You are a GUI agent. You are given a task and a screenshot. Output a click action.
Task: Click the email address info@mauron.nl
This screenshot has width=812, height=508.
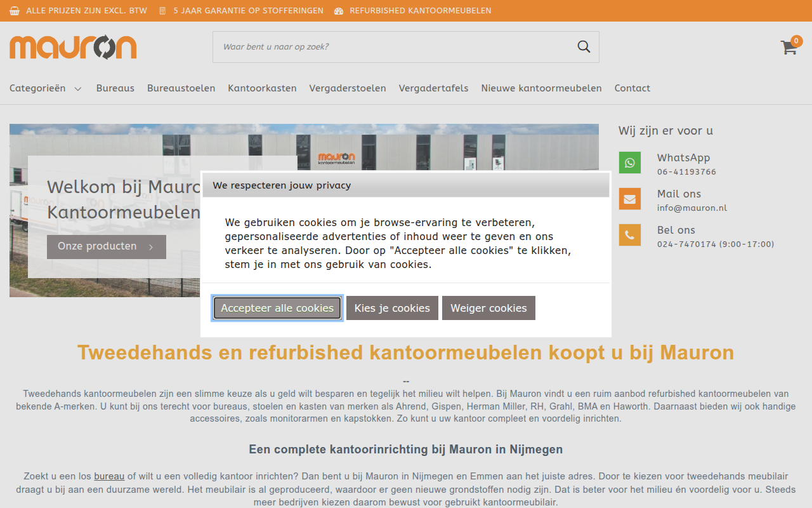coord(692,208)
